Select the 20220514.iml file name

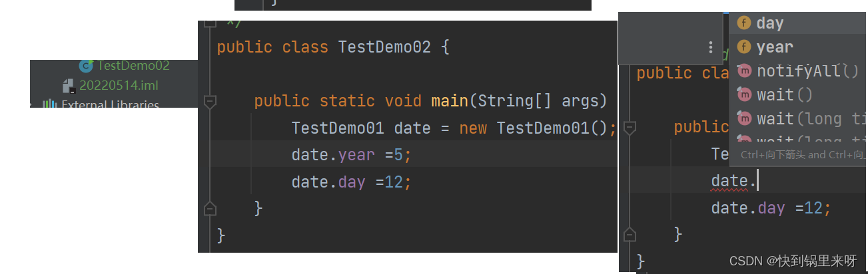(119, 86)
